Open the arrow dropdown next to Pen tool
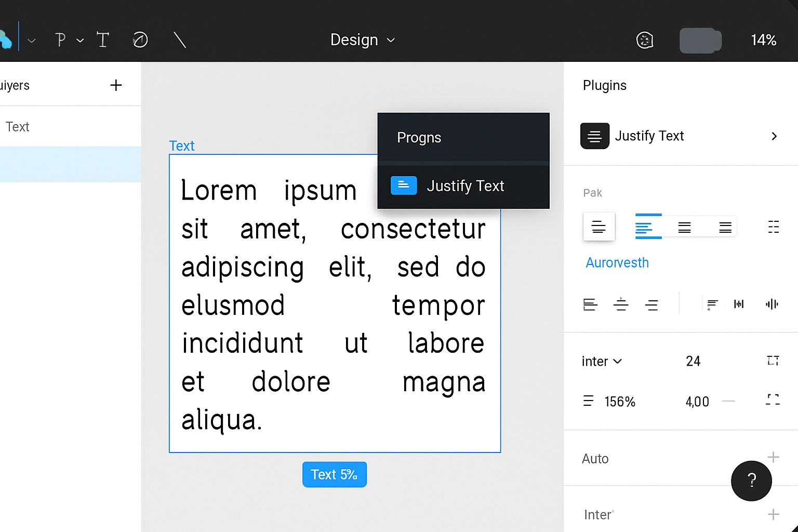This screenshot has width=798, height=532. tap(80, 40)
